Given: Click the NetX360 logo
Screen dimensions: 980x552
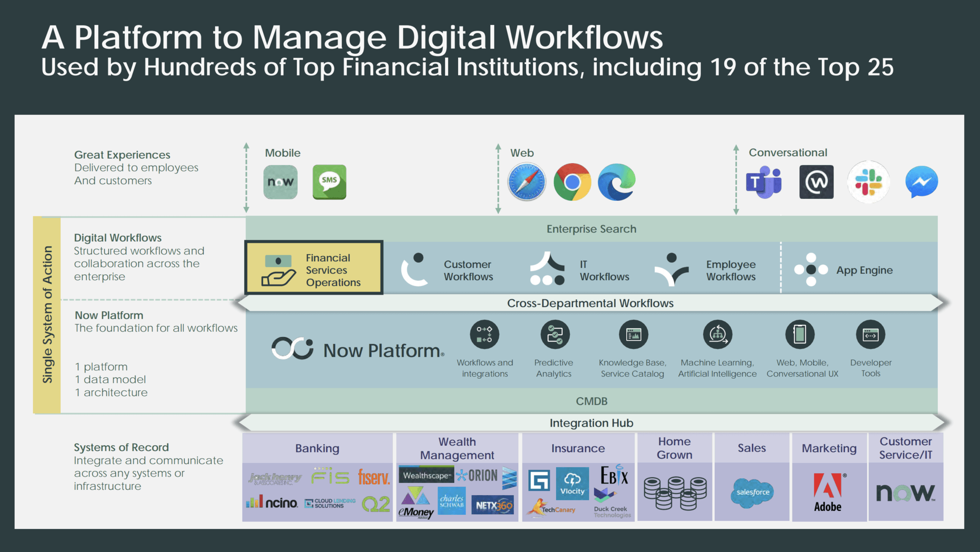Looking at the screenshot, I should click(x=493, y=505).
